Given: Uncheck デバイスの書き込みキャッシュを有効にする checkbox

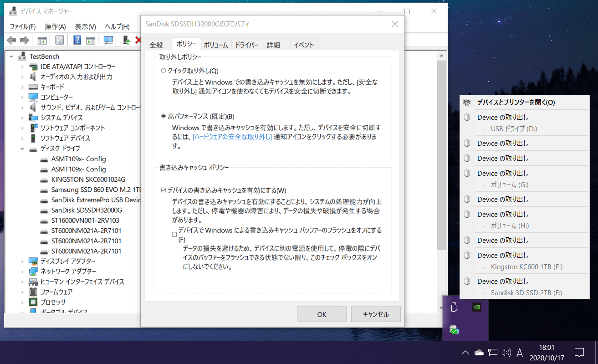Looking at the screenshot, I should (164, 190).
